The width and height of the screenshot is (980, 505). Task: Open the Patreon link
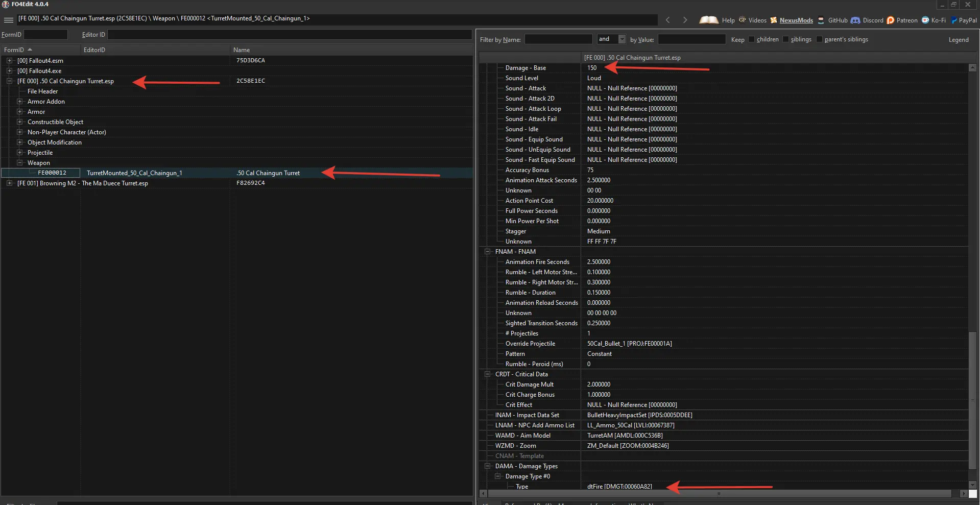907,20
